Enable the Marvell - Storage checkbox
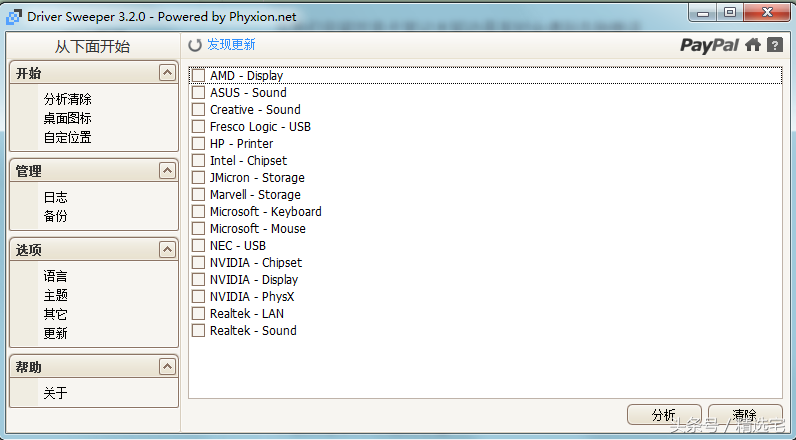Image resolution: width=796 pixels, height=440 pixels. [198, 194]
